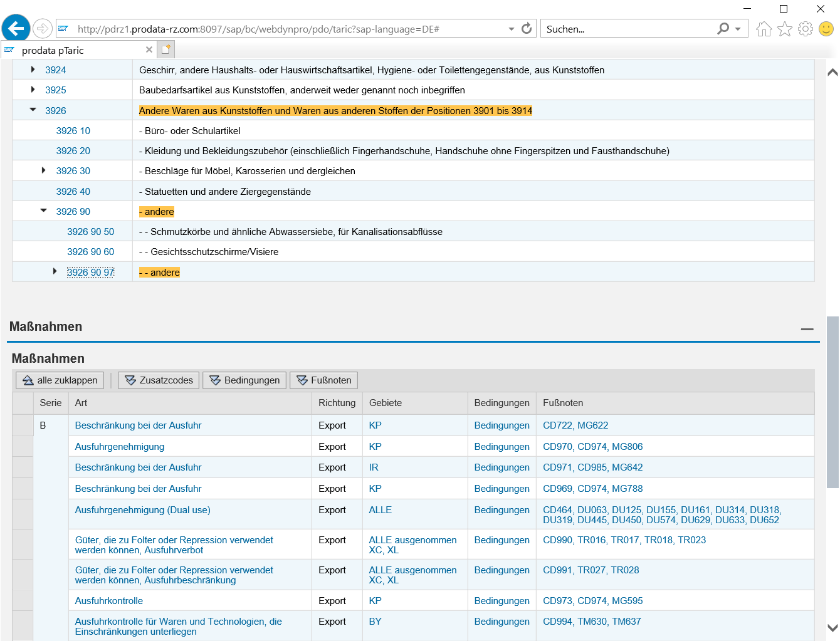Screen dimensions: 840x641
Task: Click in the Suchen search field
Action: tap(627, 29)
